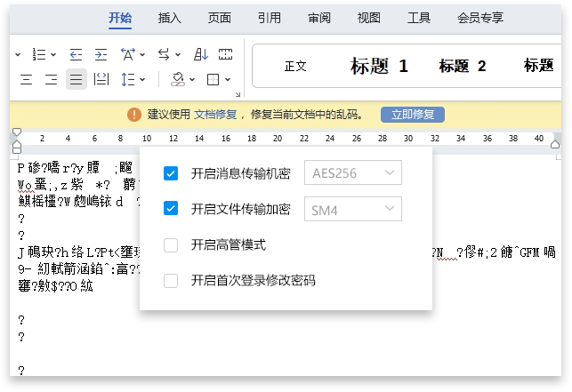
Task: Click ruler mark 20
Action: [x=278, y=138]
